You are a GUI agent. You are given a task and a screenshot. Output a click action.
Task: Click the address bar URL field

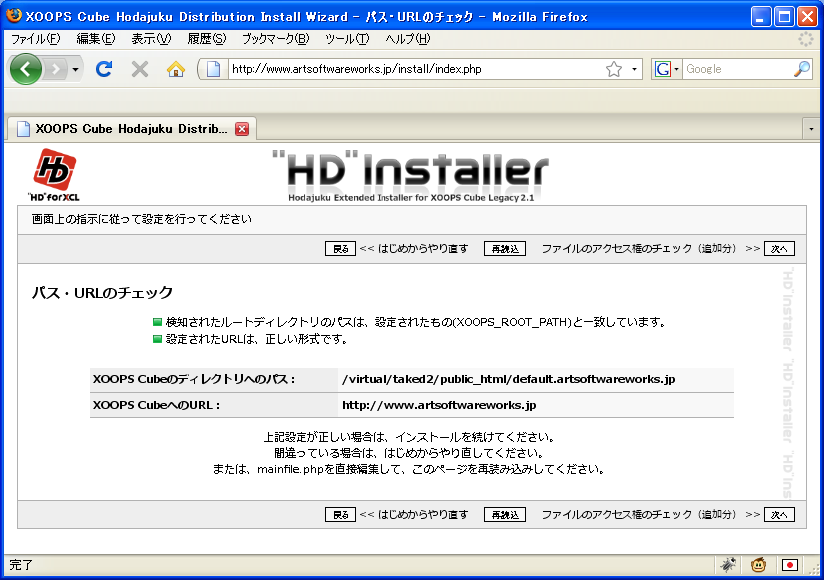click(410, 69)
